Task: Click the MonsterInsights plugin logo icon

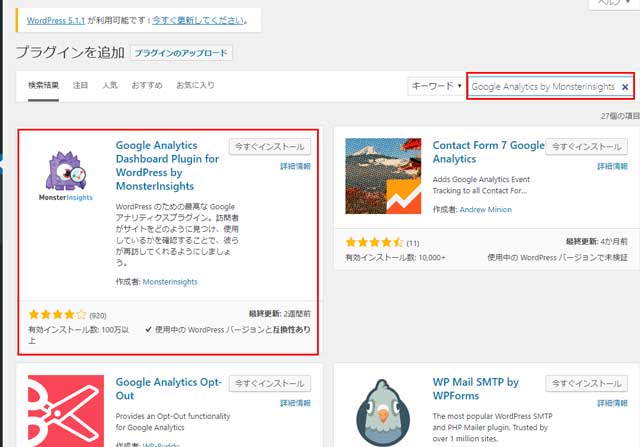Action: coord(66,176)
